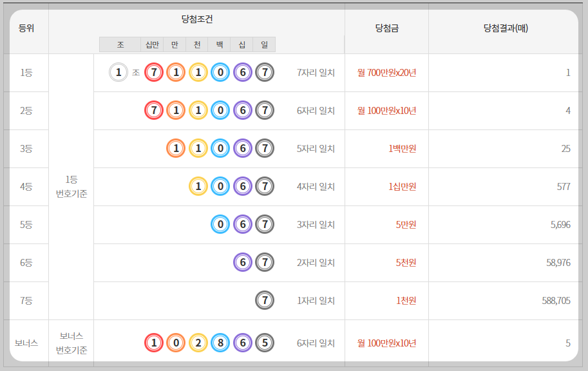Viewport: 588px width, 371px height.
Task: Click red ball 7 in 1등 row
Action: [154, 72]
